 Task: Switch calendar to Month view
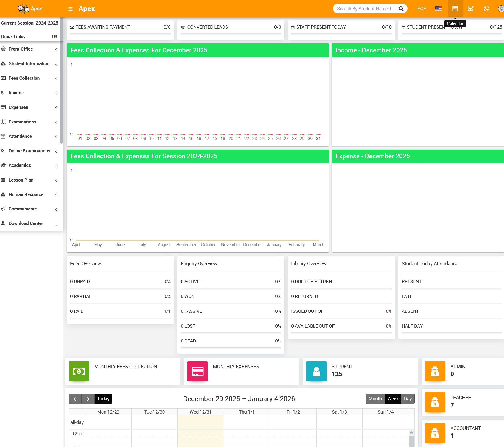tap(375, 399)
